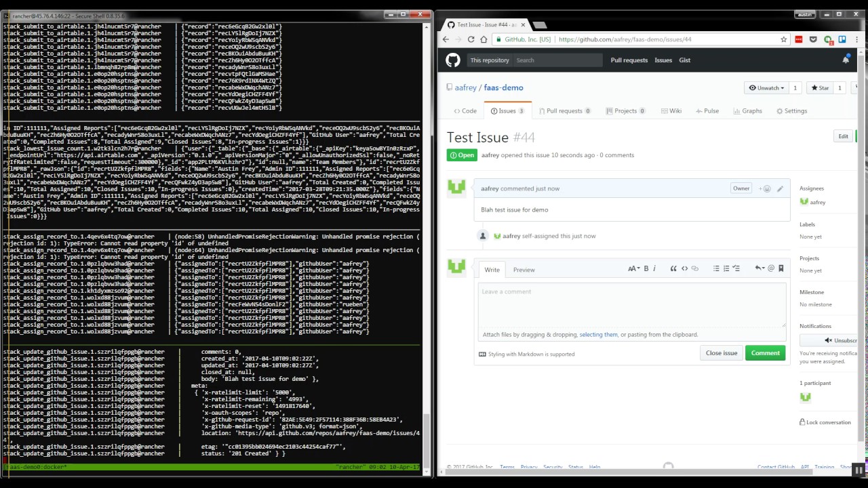This screenshot has height=488, width=868.
Task: Open the repository Settings tab
Action: pyautogui.click(x=791, y=111)
